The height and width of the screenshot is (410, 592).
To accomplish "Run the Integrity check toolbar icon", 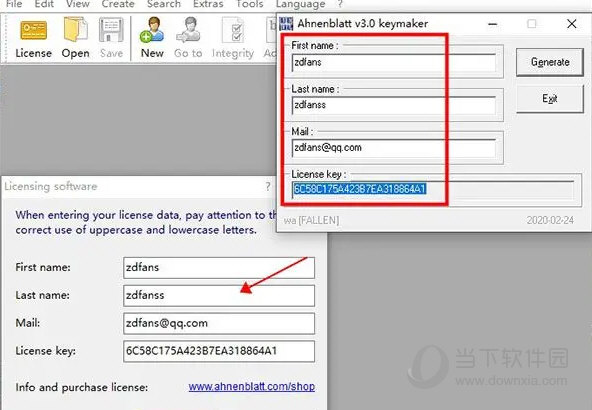I will click(x=233, y=38).
